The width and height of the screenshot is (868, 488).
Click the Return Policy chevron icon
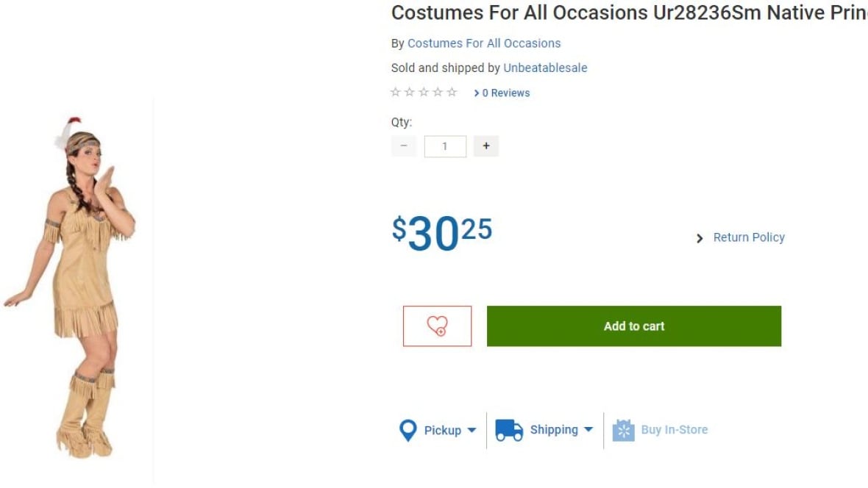[700, 238]
